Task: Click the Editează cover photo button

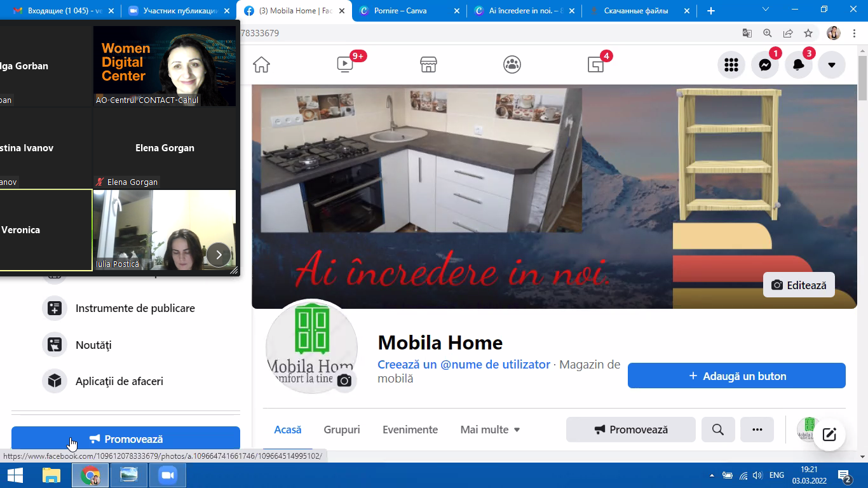Action: tap(799, 285)
